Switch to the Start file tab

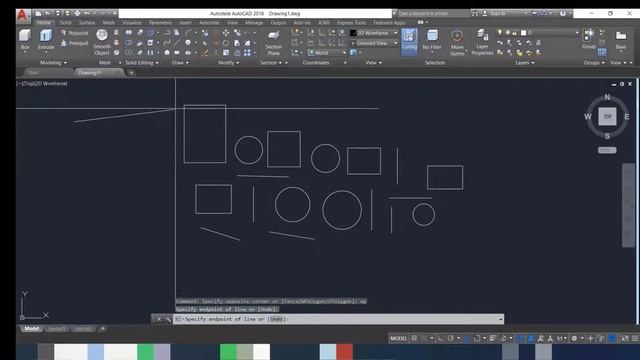point(33,73)
